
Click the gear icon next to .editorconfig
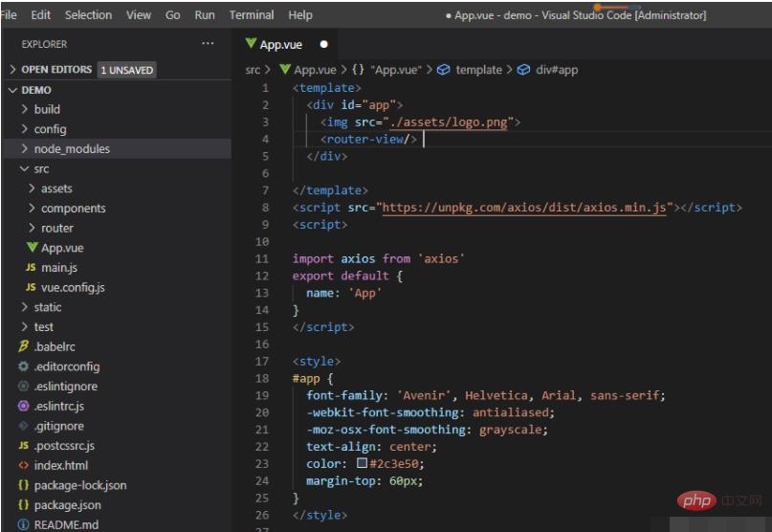point(23,366)
